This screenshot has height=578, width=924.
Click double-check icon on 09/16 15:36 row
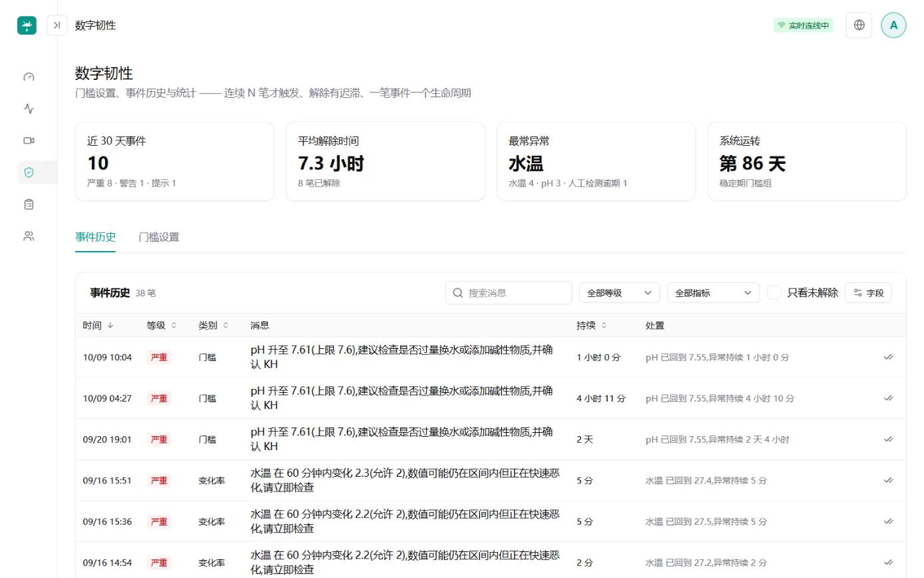[x=888, y=521]
